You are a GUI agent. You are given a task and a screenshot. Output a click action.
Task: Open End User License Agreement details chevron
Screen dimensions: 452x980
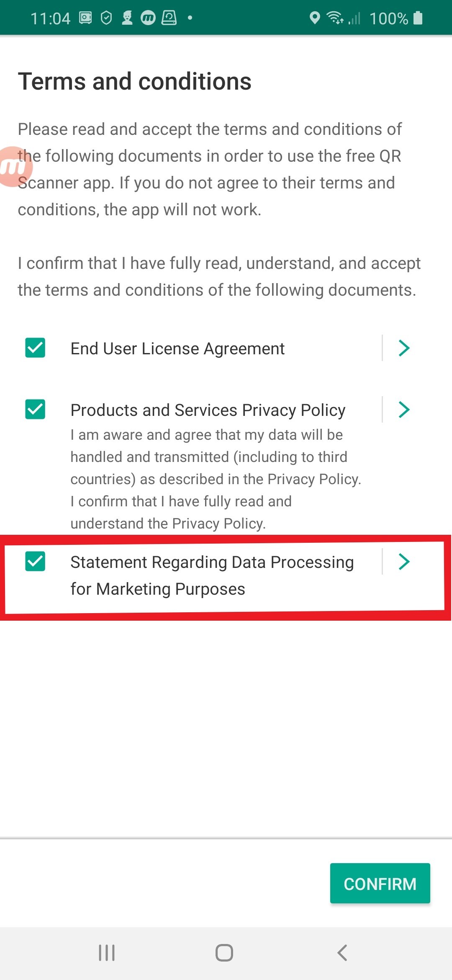point(404,348)
